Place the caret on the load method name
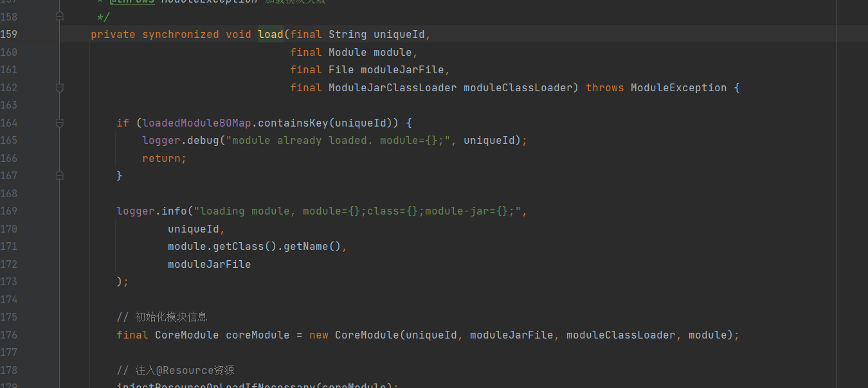The width and height of the screenshot is (868, 388). tap(270, 34)
